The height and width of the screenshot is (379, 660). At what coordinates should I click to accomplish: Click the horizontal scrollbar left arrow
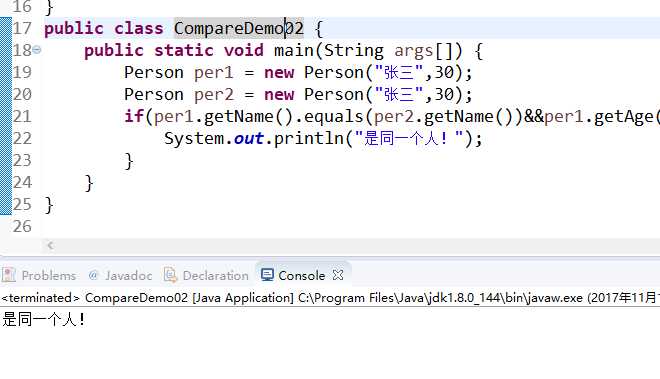(50, 245)
